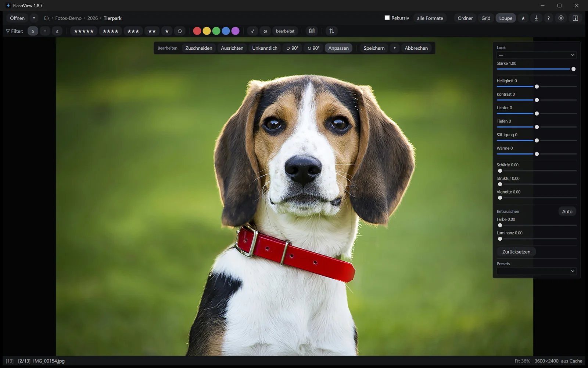The image size is (588, 368).
Task: Click the beagle photo in viewer
Action: [294, 197]
